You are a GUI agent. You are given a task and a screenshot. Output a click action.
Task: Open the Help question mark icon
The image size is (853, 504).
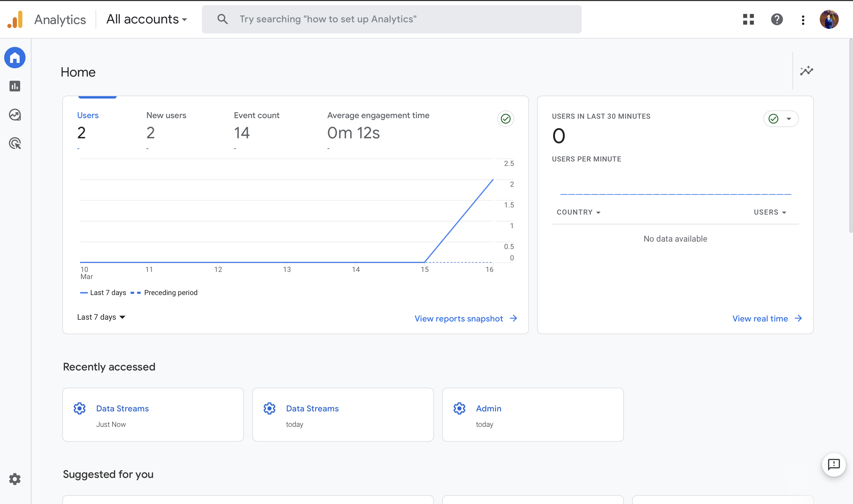[777, 19]
